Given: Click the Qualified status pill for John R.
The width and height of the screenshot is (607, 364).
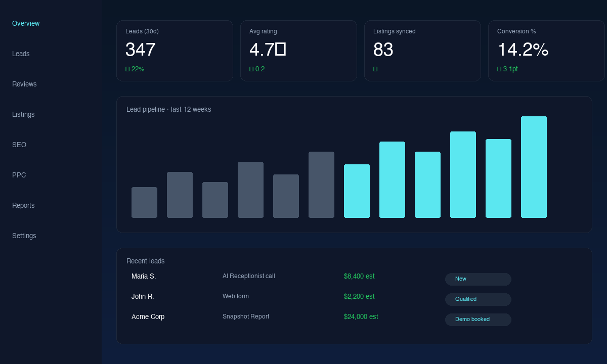Looking at the screenshot, I should (478, 299).
